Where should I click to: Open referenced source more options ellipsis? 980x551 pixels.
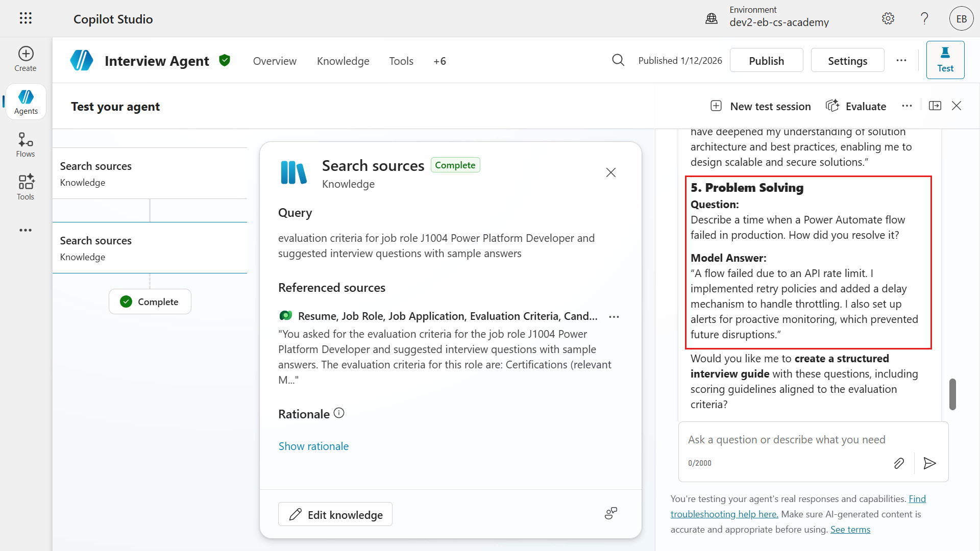614,317
